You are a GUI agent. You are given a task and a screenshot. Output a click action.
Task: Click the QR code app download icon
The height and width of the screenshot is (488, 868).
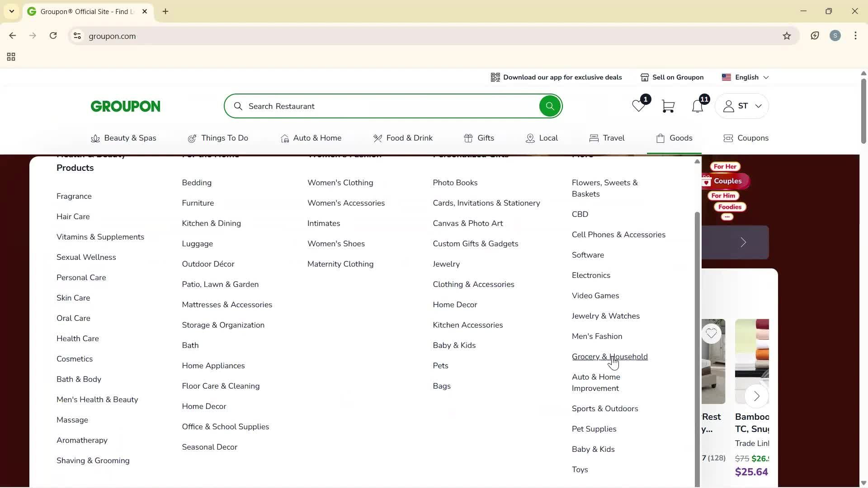tap(495, 77)
